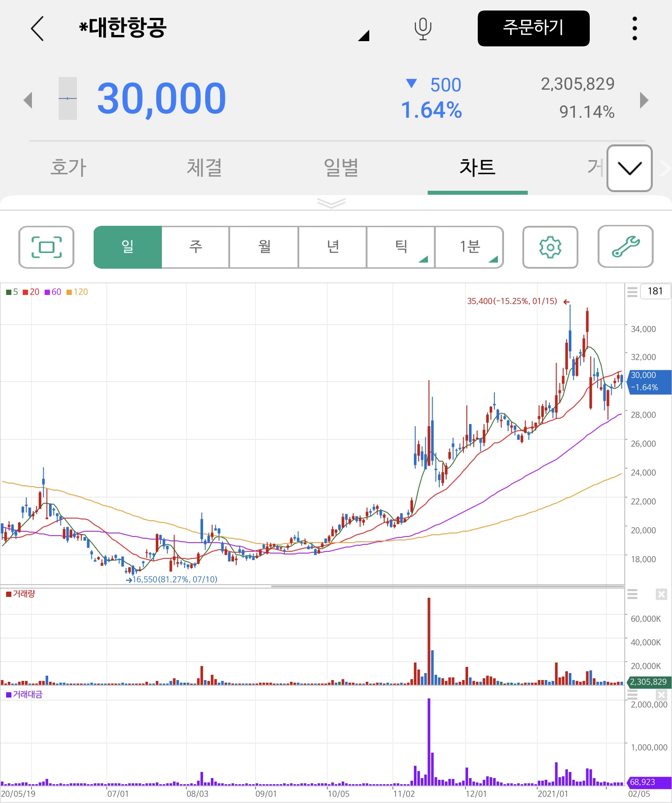Image resolution: width=672 pixels, height=803 pixels.
Task: Open the stock selector triangle next to 대한항공
Action: click(364, 35)
